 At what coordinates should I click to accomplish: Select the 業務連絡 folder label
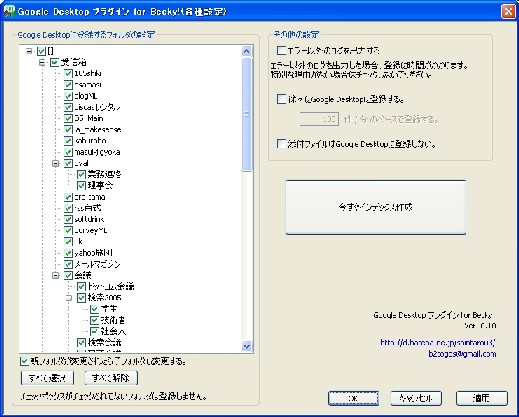coord(104,174)
